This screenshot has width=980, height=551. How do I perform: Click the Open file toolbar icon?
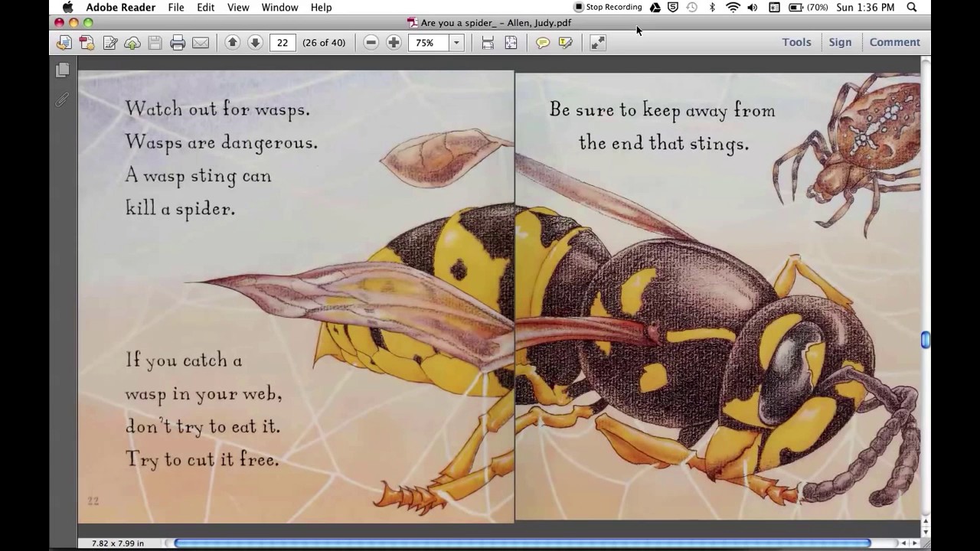[x=64, y=43]
